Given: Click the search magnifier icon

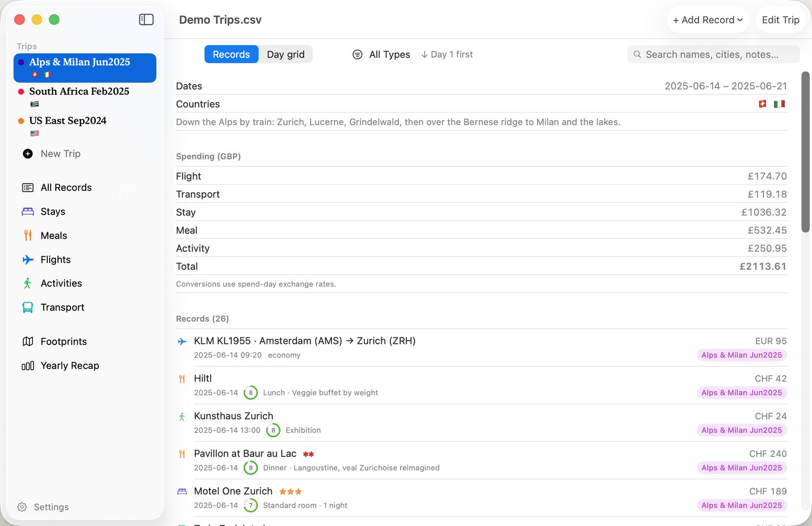Looking at the screenshot, I should [x=637, y=54].
